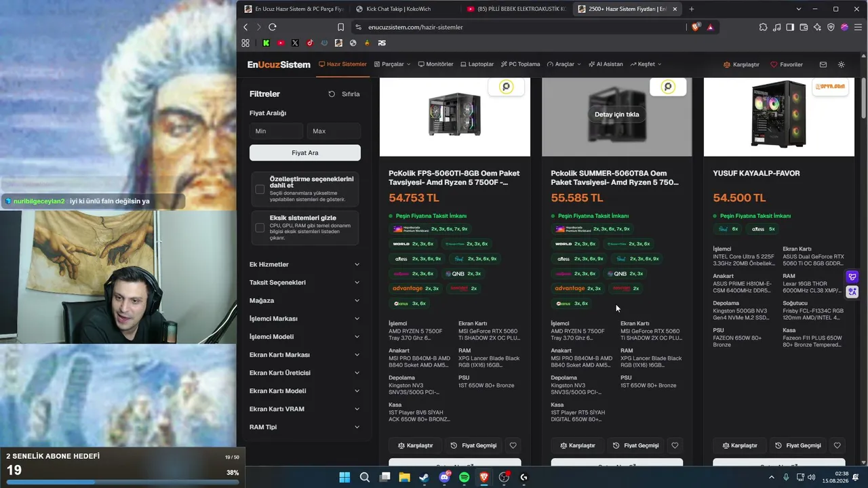Open the site mail envelope icon
This screenshot has width=868, height=488.
(823, 64)
